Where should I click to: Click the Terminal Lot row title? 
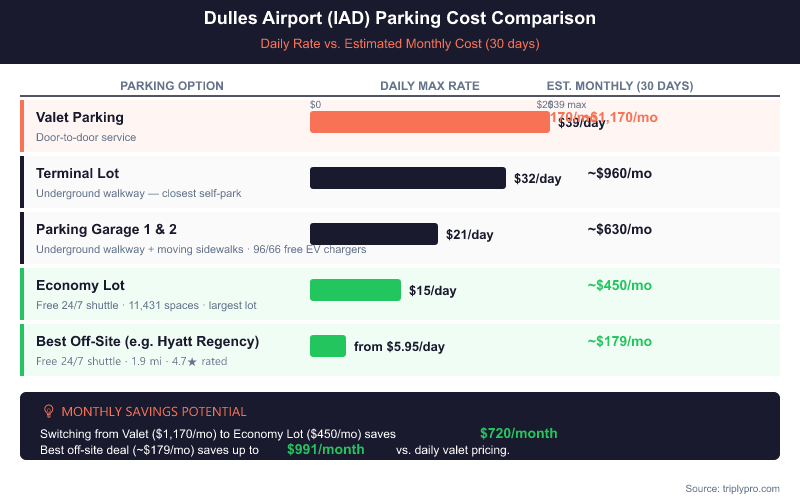tap(77, 173)
